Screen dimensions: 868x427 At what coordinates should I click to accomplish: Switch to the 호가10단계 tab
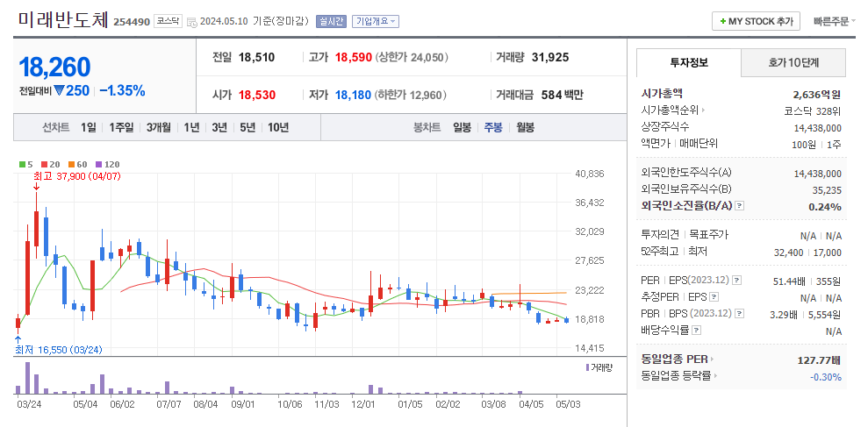pos(793,62)
